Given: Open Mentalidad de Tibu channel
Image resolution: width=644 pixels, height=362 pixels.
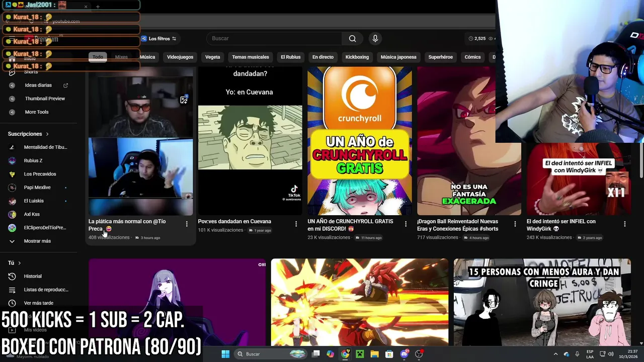Looking at the screenshot, I should (45, 147).
